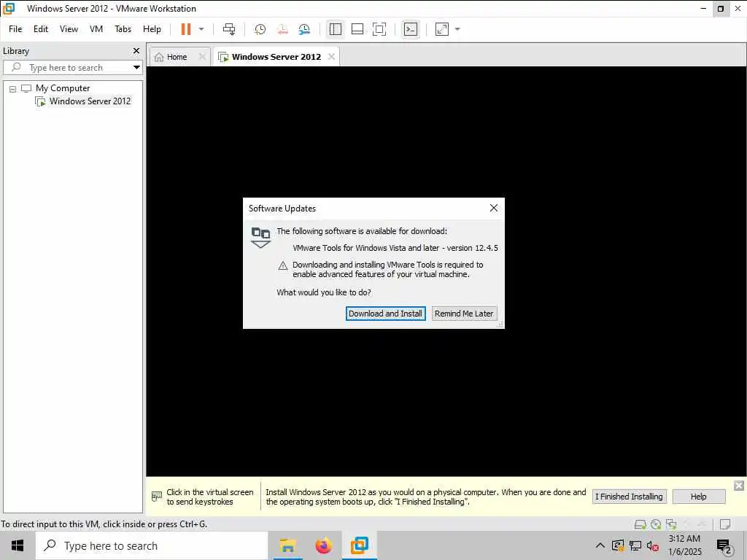Toggle the console view icon
747x560 pixels.
point(411,29)
